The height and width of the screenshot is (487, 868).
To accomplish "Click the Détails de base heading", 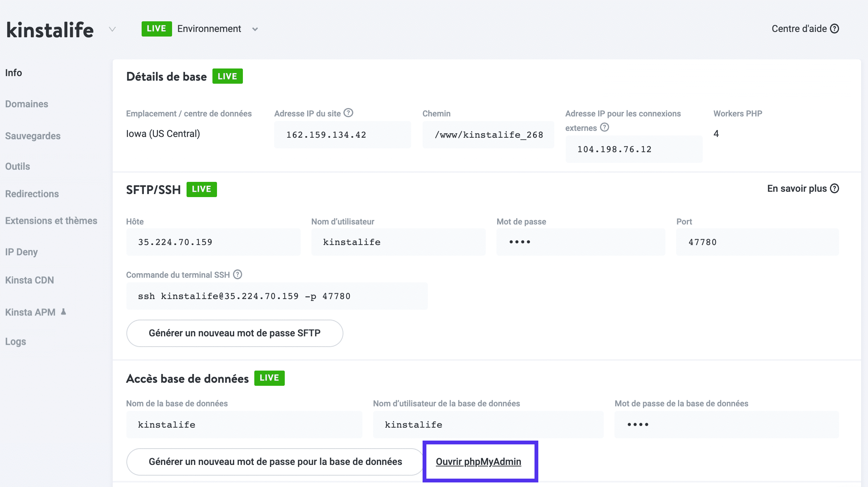I will pos(166,76).
